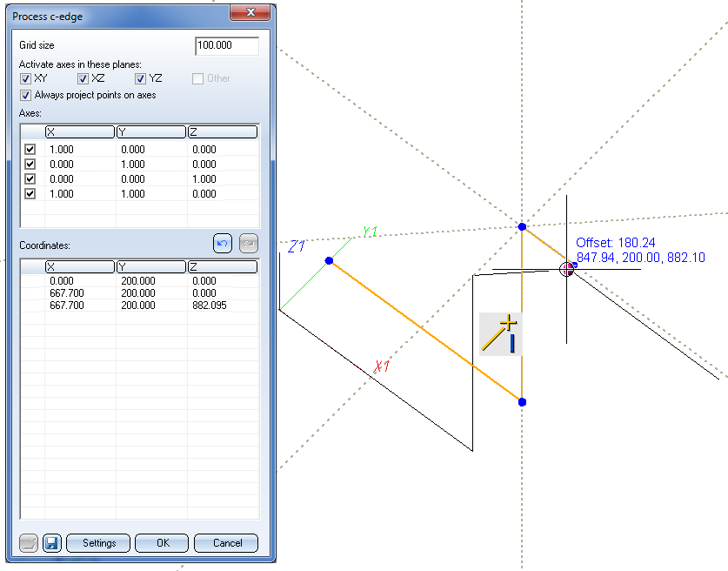Uncheck the first axis row checkbox

(30, 149)
